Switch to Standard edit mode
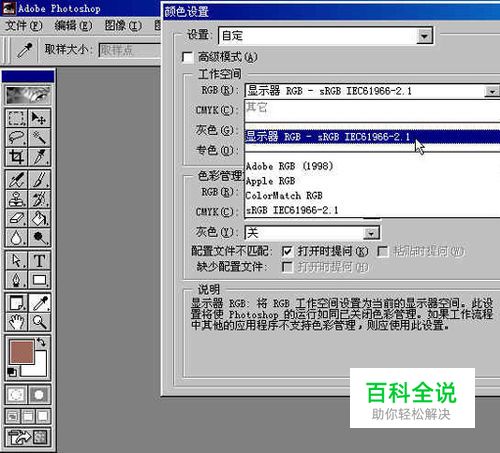The width and height of the screenshot is (500, 453). [x=16, y=395]
